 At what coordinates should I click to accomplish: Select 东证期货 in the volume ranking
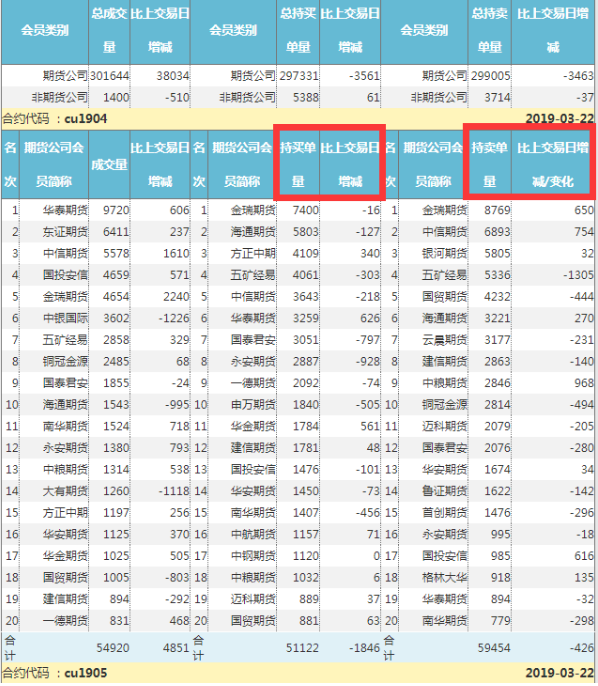[65, 232]
